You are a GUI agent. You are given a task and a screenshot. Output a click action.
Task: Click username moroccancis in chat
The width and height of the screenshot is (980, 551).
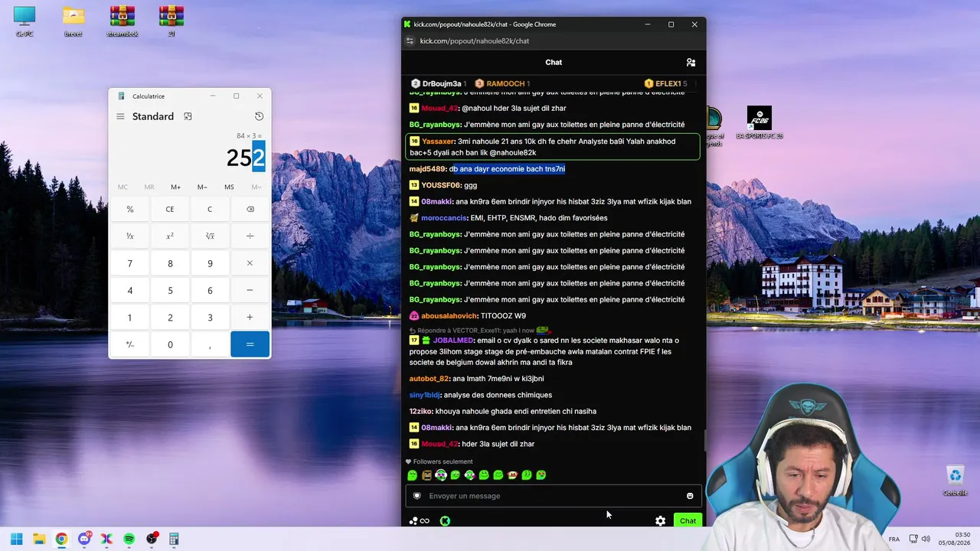[444, 218]
